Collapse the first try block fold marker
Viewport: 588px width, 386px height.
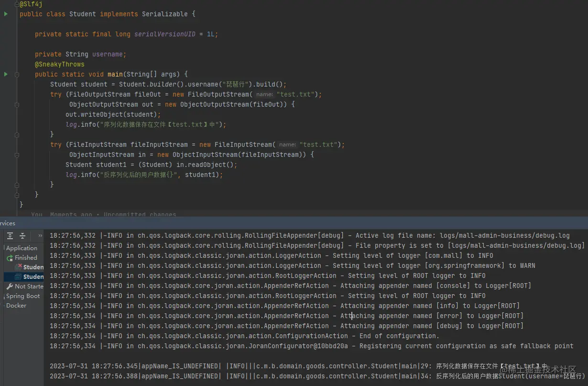(x=17, y=105)
